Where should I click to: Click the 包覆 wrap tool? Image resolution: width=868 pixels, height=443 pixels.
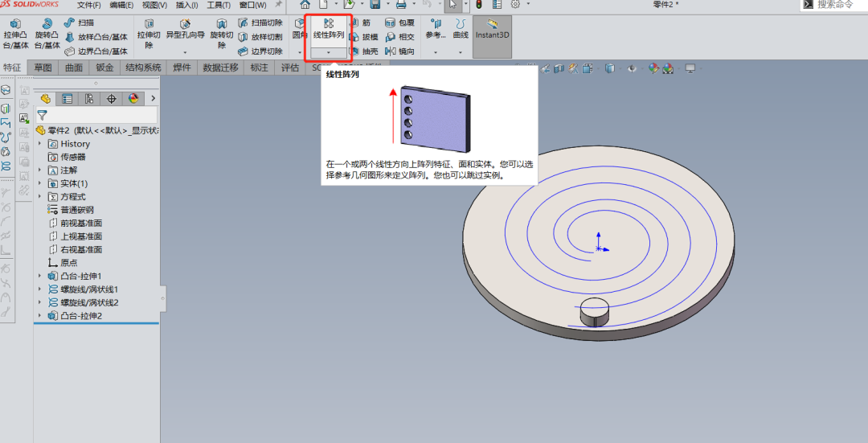coord(399,23)
